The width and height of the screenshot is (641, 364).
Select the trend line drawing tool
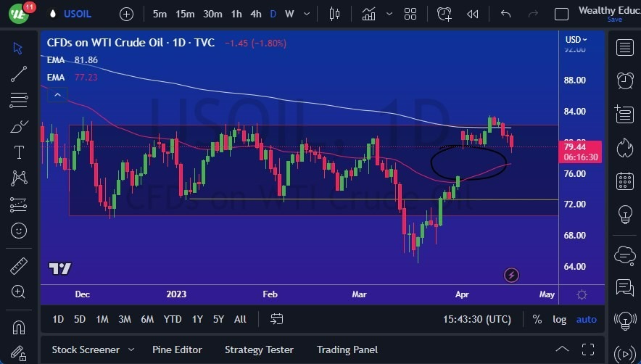[19, 74]
